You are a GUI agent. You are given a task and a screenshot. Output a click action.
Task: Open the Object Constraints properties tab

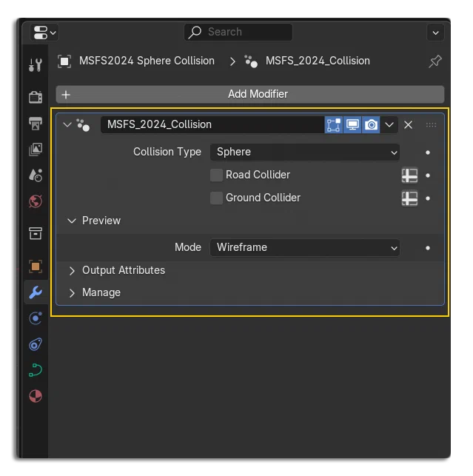point(36,344)
